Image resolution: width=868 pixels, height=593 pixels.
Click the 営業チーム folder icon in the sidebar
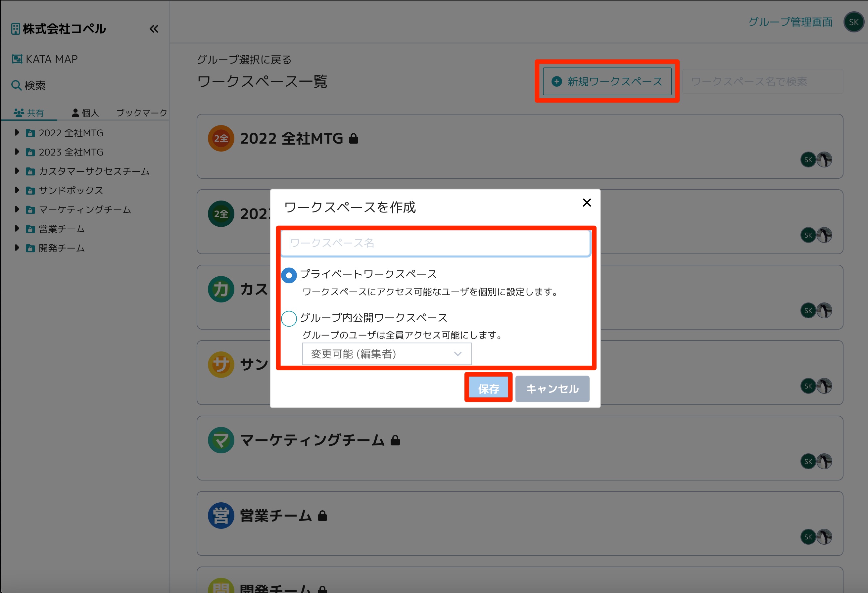coord(30,229)
